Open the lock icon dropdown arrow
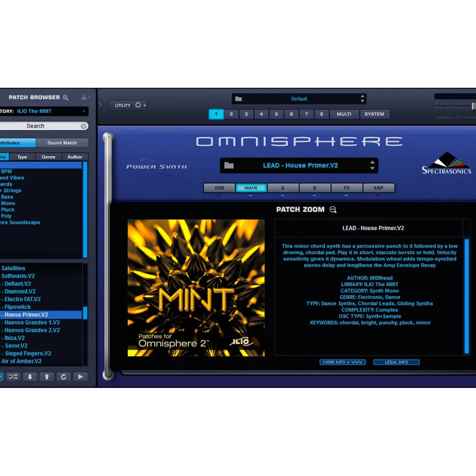Viewport: 476px width, 476px height. (89, 98)
